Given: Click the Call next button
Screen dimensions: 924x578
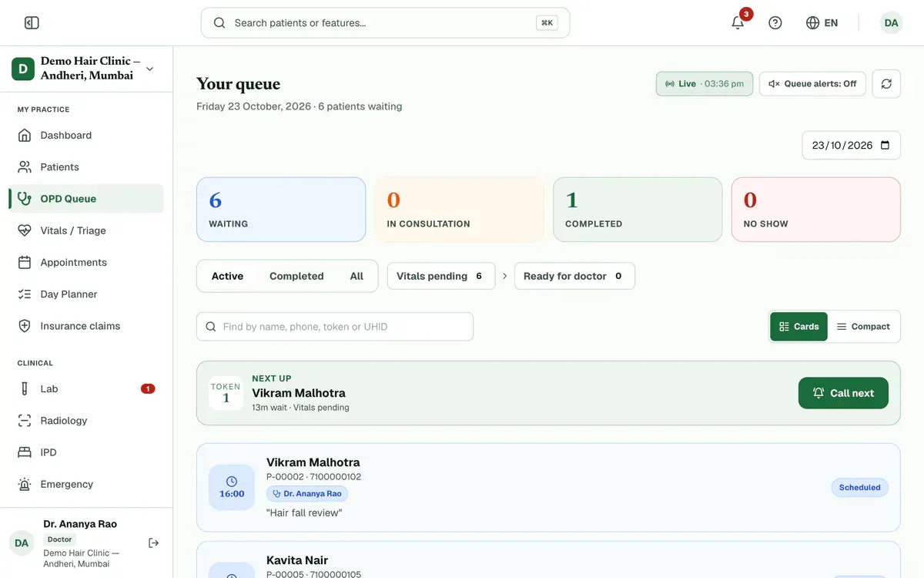Looking at the screenshot, I should [x=843, y=393].
